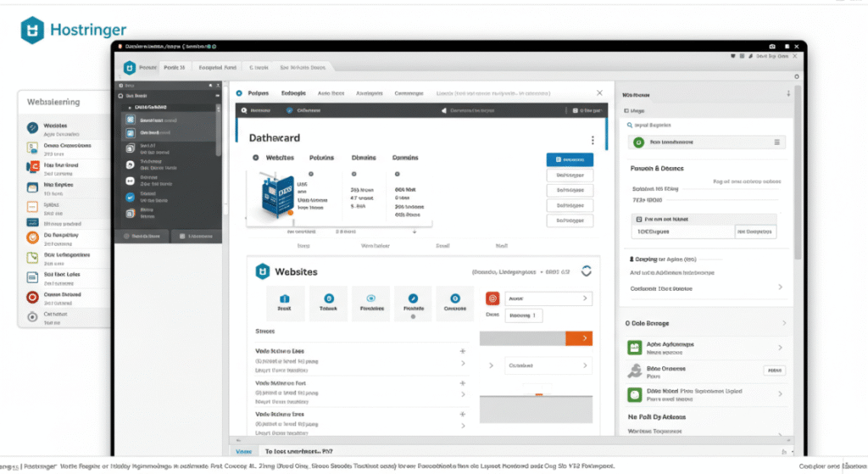This screenshot has height=474, width=868.
Task: Open the dropdown field beside the red target icon
Action: (548, 298)
